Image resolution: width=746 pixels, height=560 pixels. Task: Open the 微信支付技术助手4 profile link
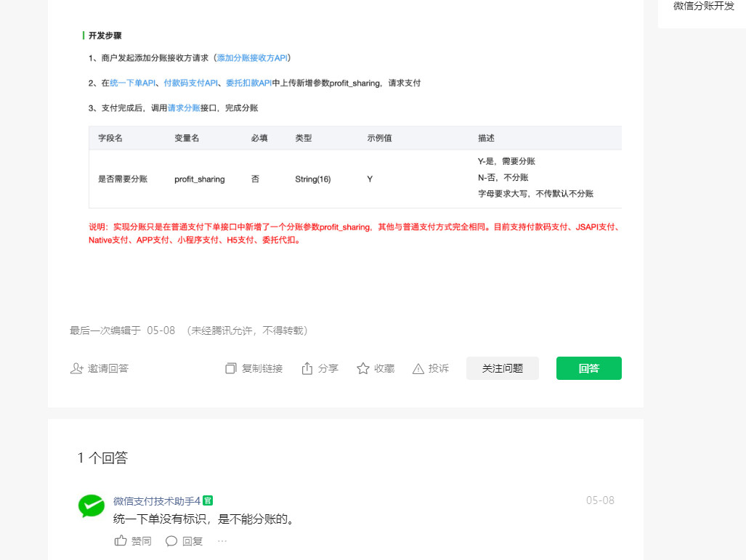pyautogui.click(x=156, y=501)
